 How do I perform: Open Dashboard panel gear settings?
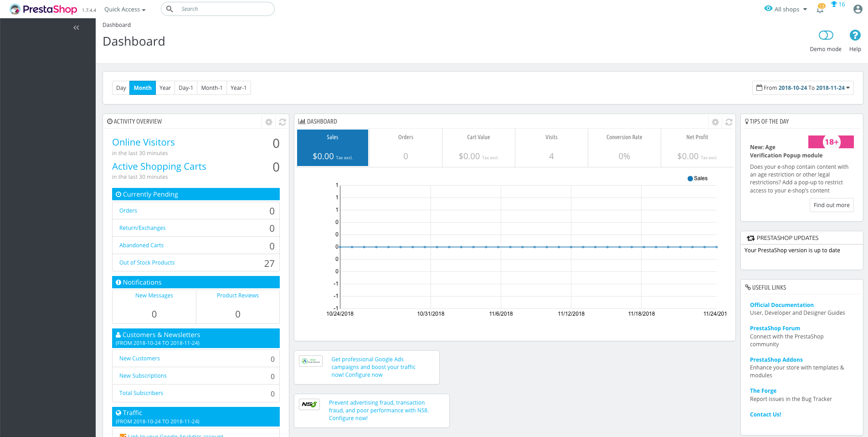click(715, 122)
